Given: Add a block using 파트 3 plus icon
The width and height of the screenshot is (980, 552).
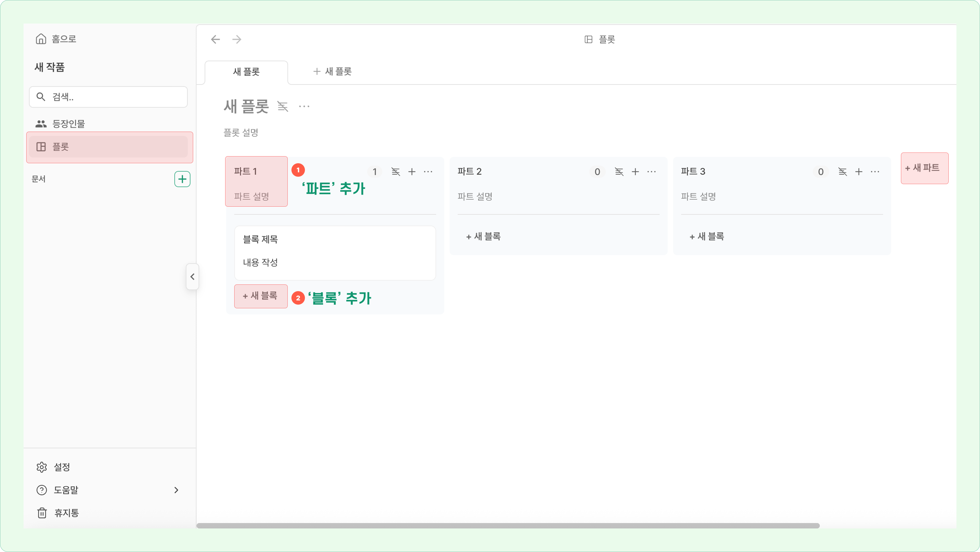Looking at the screenshot, I should click(858, 172).
